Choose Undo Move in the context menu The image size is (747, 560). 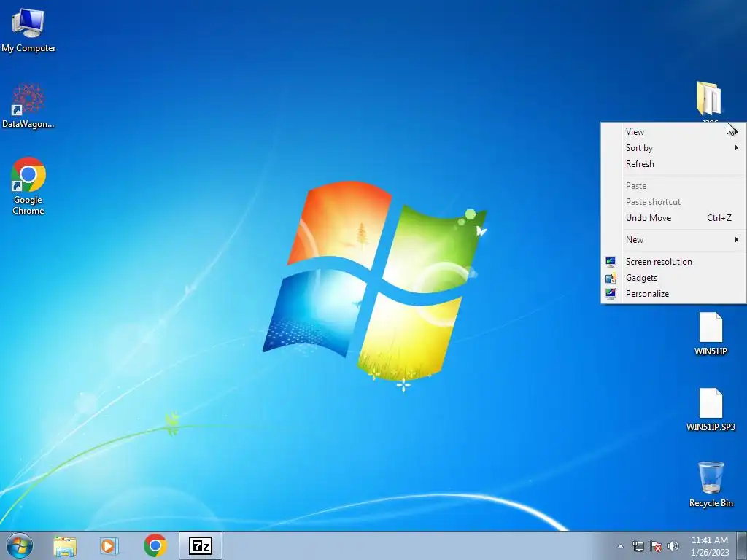(673, 218)
